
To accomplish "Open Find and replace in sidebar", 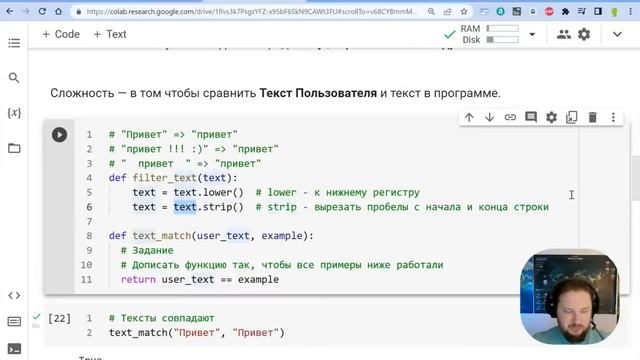I will coord(14,78).
